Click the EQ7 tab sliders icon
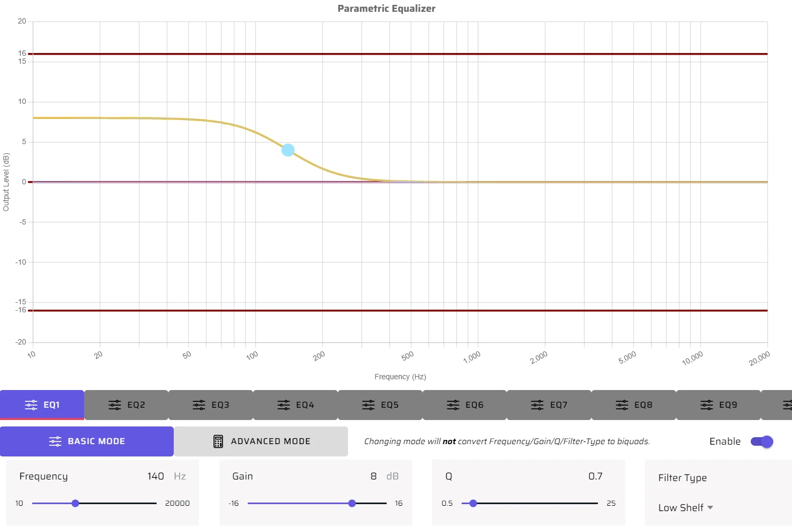Viewport: 792px width, 532px height. 537,405
